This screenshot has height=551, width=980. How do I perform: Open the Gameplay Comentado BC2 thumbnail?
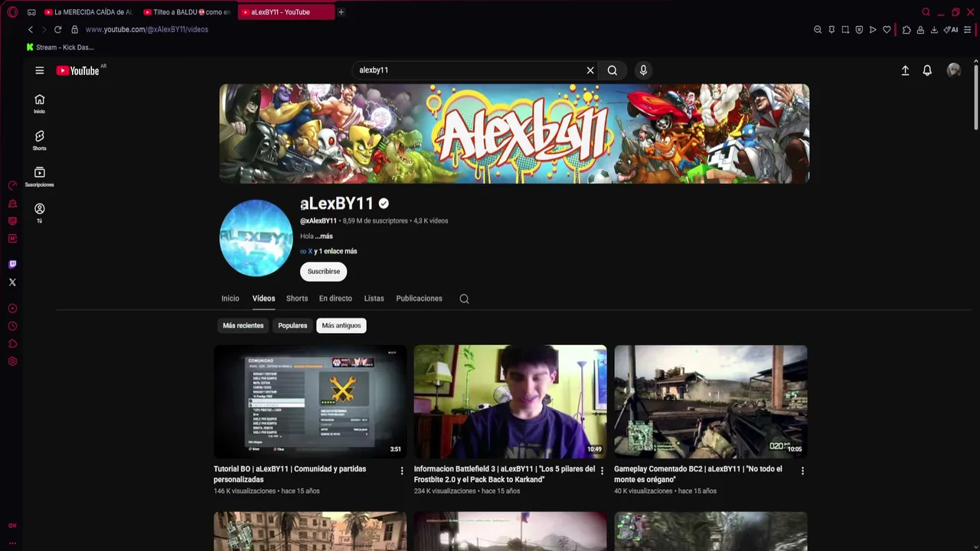(x=710, y=402)
